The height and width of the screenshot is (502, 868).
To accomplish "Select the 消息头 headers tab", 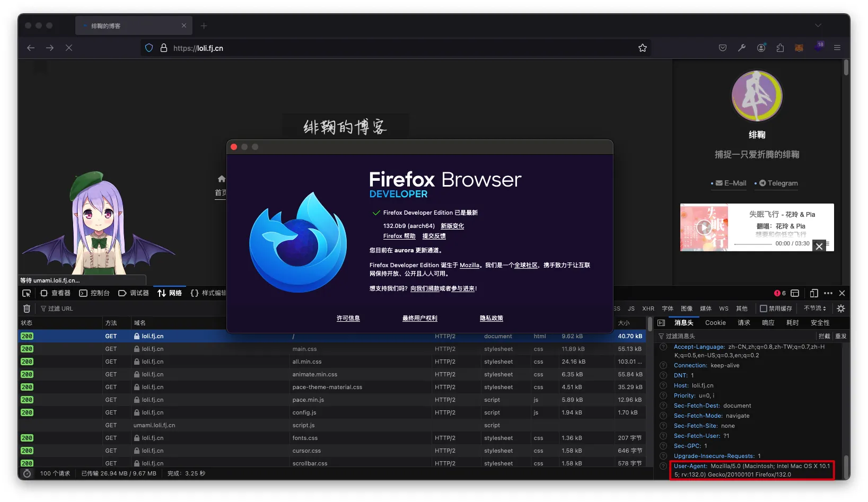I will [684, 323].
